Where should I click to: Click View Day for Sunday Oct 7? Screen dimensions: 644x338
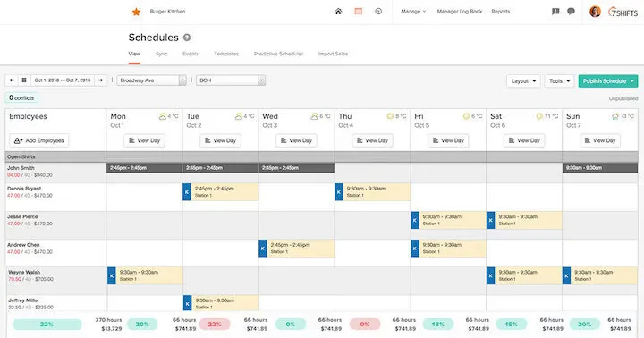click(600, 140)
